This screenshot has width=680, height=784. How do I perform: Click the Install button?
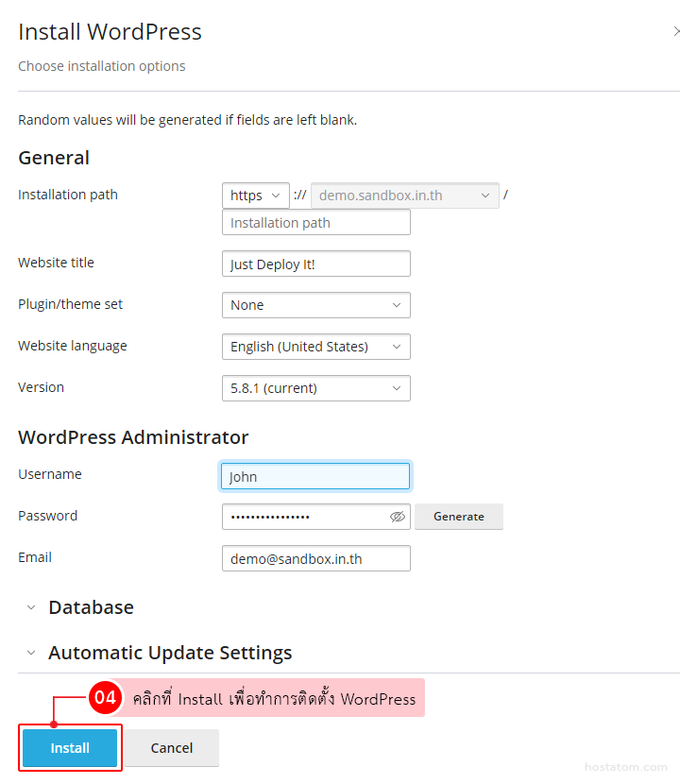(x=70, y=748)
